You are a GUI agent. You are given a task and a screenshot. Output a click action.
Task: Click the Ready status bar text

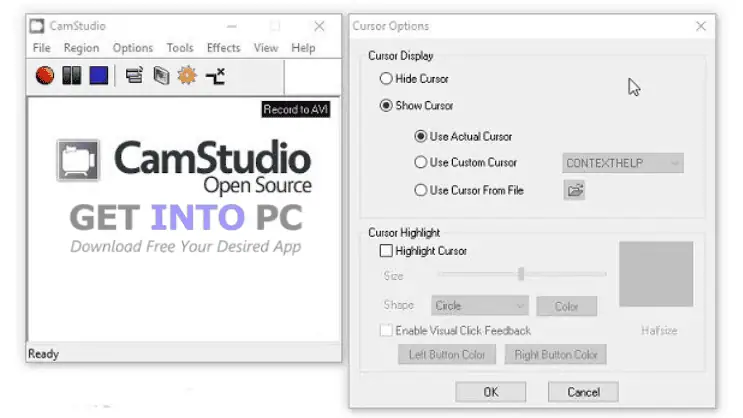(44, 354)
